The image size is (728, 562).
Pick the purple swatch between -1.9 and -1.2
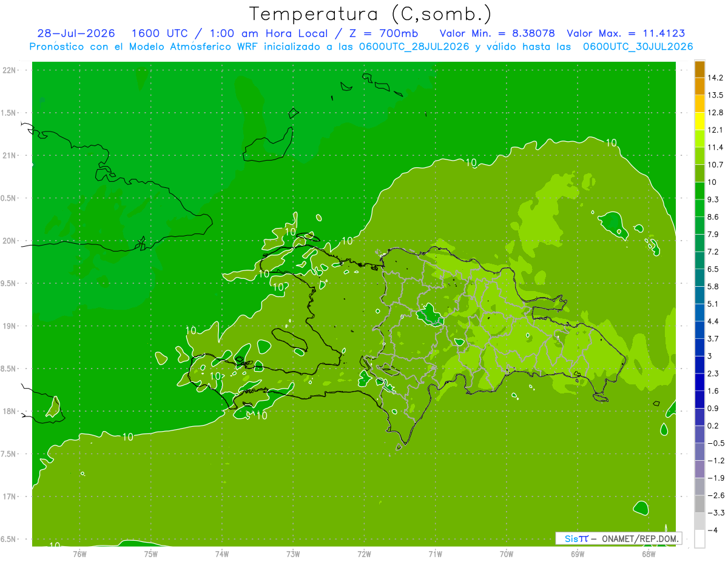[x=699, y=469]
